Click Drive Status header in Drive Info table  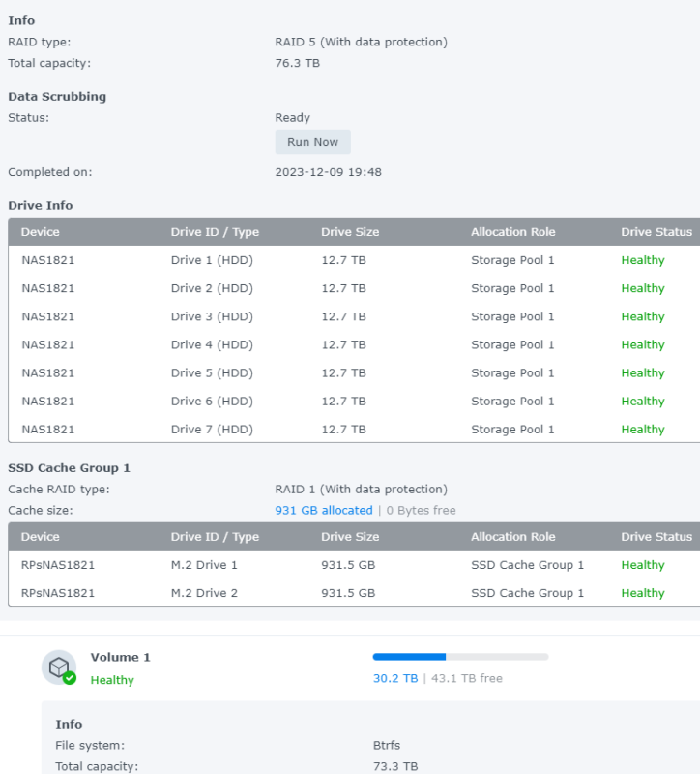point(656,232)
